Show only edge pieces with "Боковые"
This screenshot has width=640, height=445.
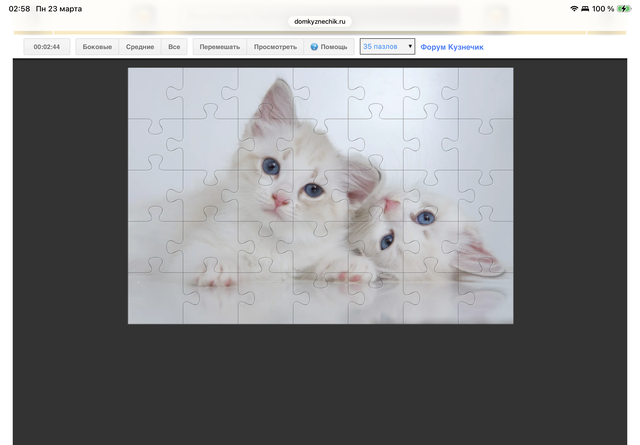97,47
